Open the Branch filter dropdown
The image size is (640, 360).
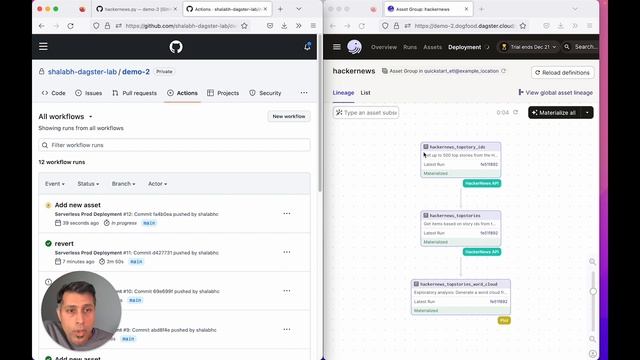coord(123,184)
